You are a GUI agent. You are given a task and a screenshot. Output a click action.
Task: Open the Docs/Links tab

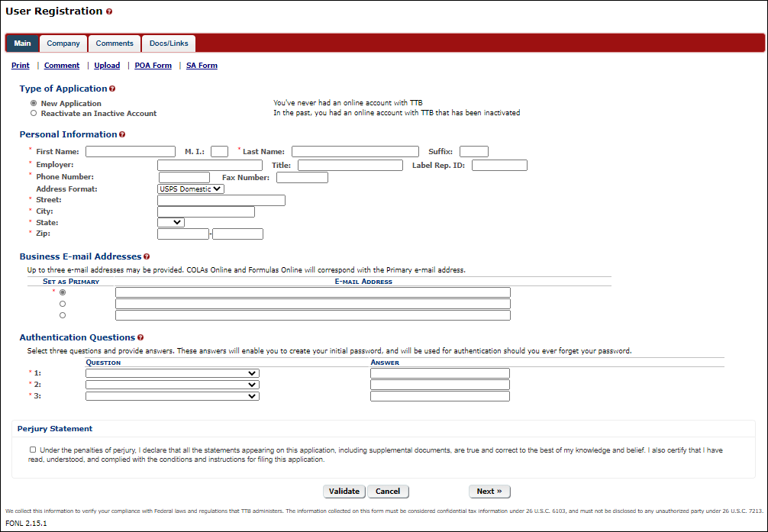click(x=169, y=44)
